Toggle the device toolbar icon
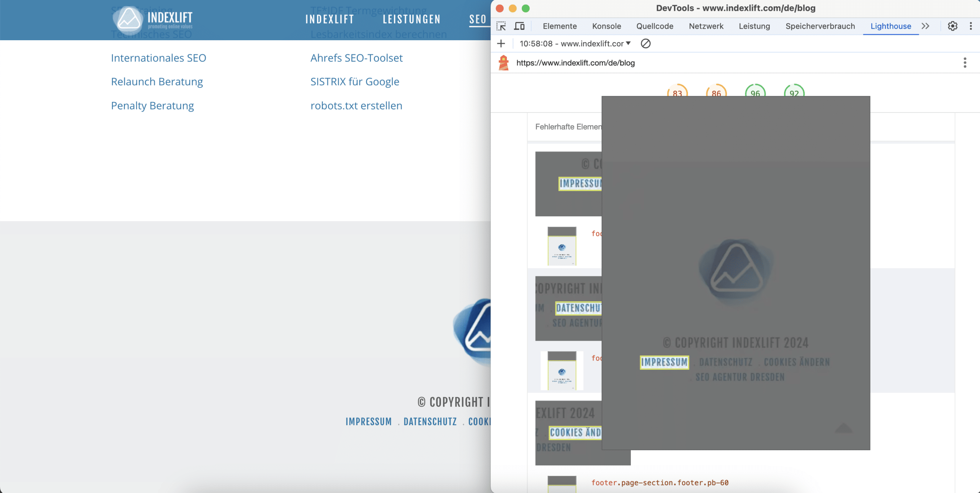980x493 pixels. tap(519, 26)
